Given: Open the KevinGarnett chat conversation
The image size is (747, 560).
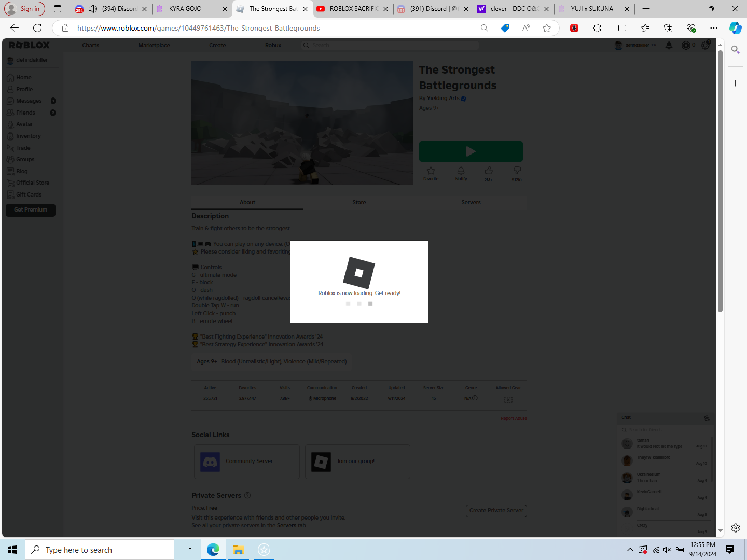Looking at the screenshot, I should 665,495.
